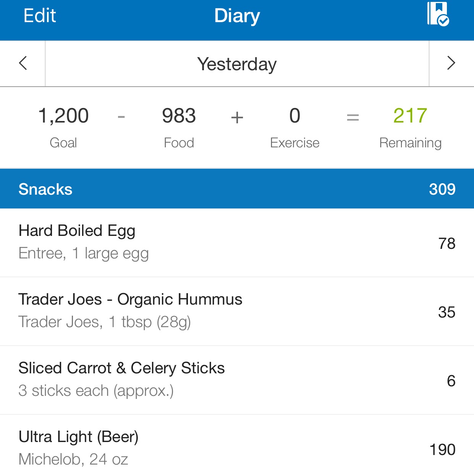Go to next day arrow
The width and height of the screenshot is (474, 476).
451,63
